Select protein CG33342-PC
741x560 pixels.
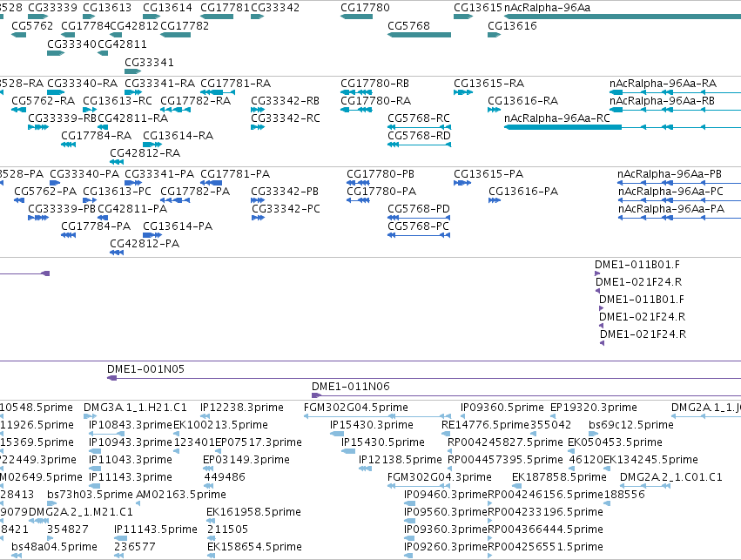[286, 209]
